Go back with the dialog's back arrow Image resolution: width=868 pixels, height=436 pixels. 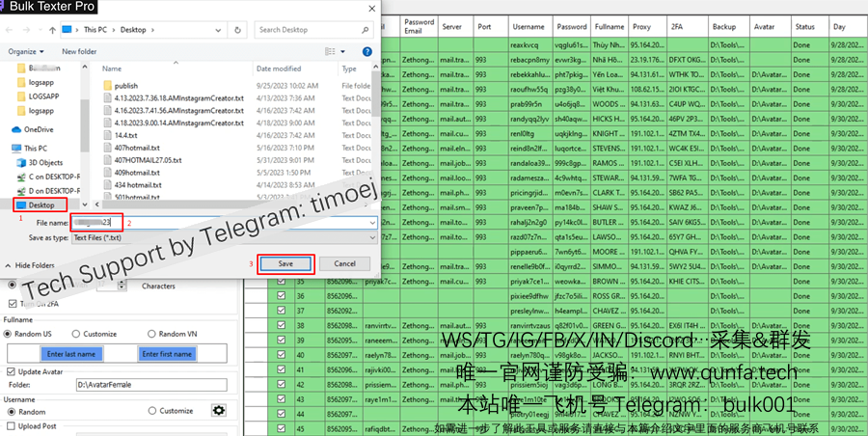click(10, 30)
